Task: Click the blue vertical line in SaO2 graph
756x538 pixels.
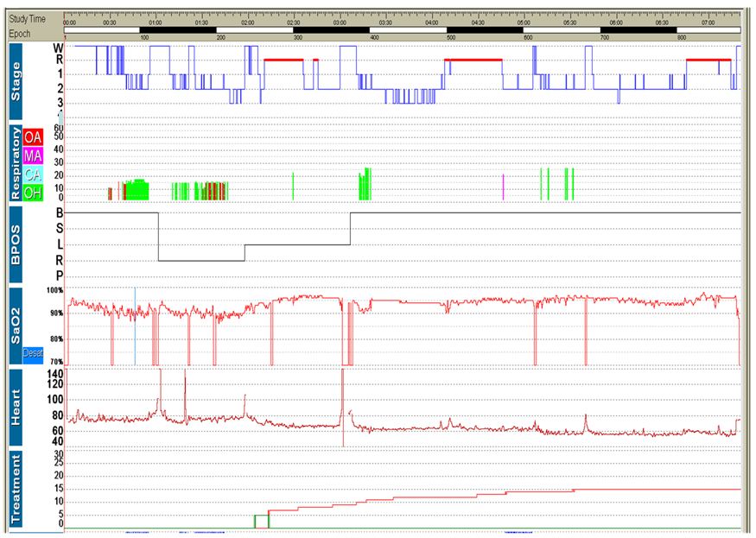Action: (x=135, y=328)
